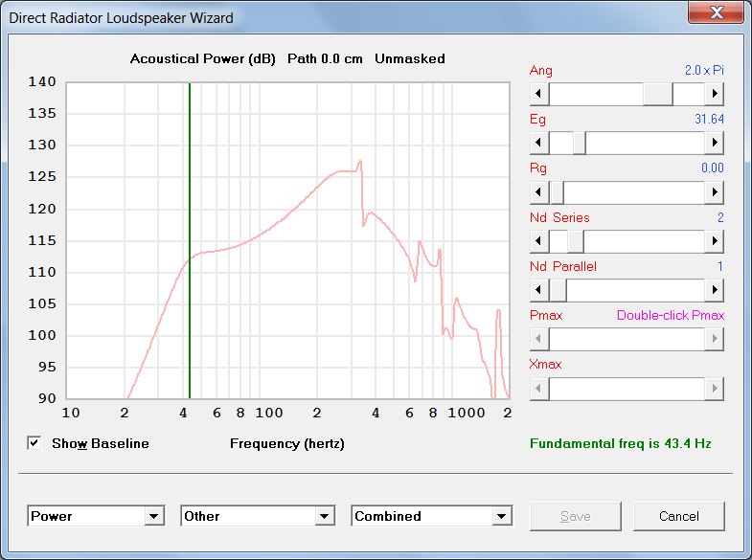The height and width of the screenshot is (560, 752).
Task: Click the Pmax slider left arrow
Action: 539,339
